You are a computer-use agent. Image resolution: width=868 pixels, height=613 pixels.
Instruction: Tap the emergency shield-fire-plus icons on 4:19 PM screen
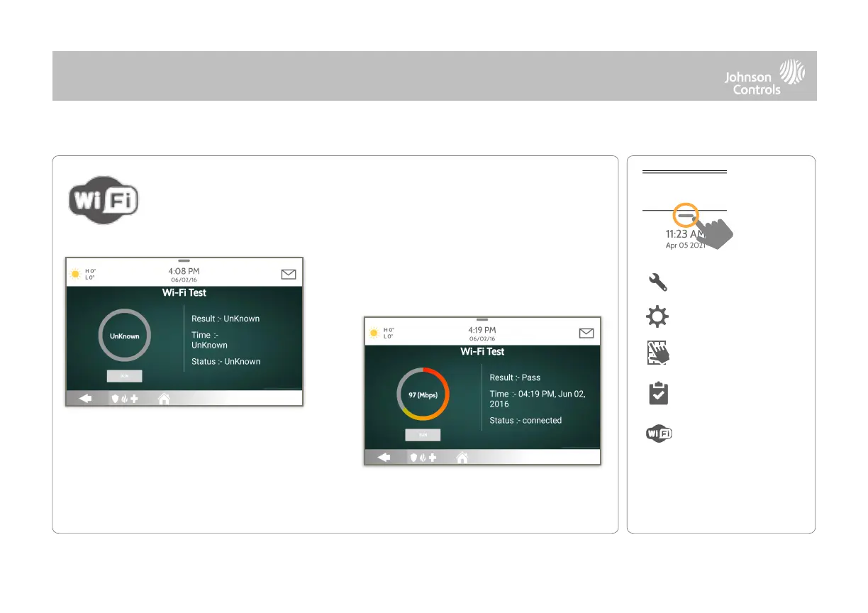[423, 458]
